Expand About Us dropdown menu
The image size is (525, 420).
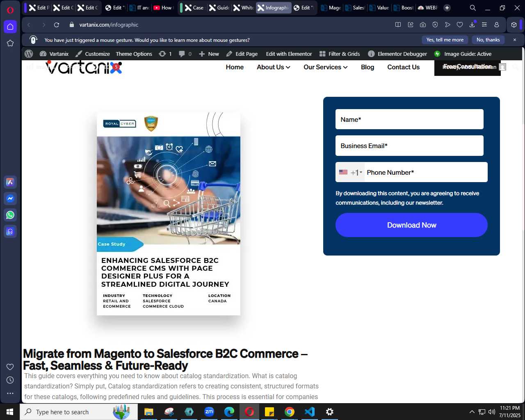tap(273, 67)
